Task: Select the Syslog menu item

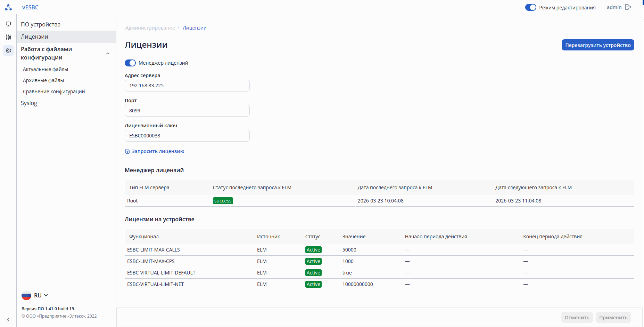Action: pos(29,103)
